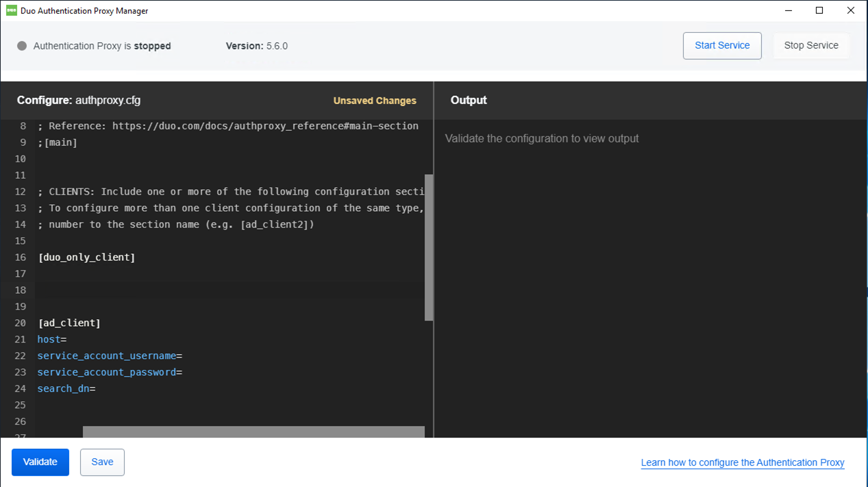Image resolution: width=868 pixels, height=487 pixels.
Task: Click the Reference URL comment line
Action: coord(228,126)
